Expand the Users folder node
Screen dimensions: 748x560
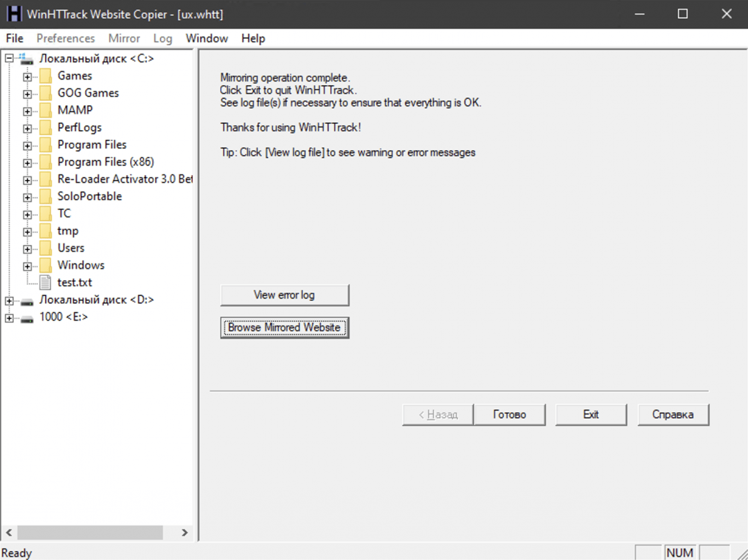tap(27, 249)
